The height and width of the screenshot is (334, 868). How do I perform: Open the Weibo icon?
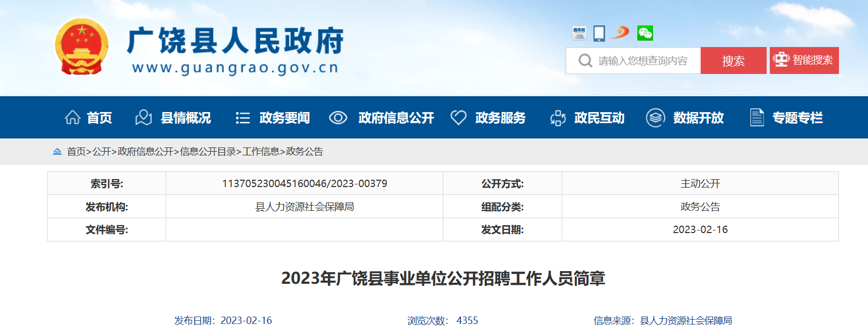point(620,33)
